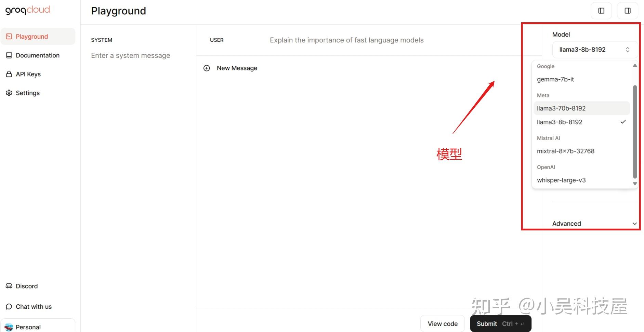The image size is (644, 332).
Task: Select mixtral-8x7b-32768 model
Action: point(581,151)
